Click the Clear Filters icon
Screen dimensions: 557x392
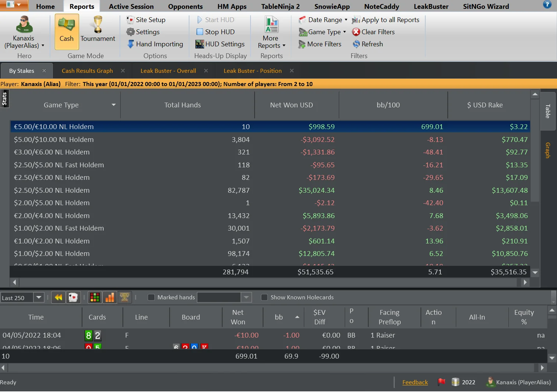[356, 32]
